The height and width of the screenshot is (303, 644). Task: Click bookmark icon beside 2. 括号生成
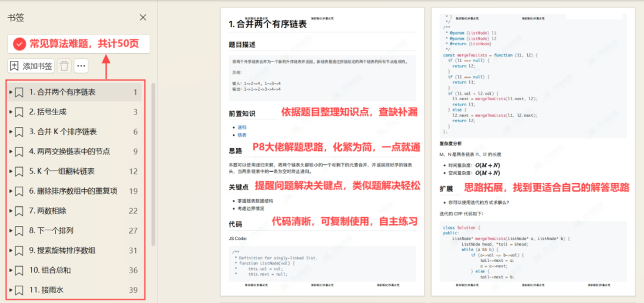[19, 113]
